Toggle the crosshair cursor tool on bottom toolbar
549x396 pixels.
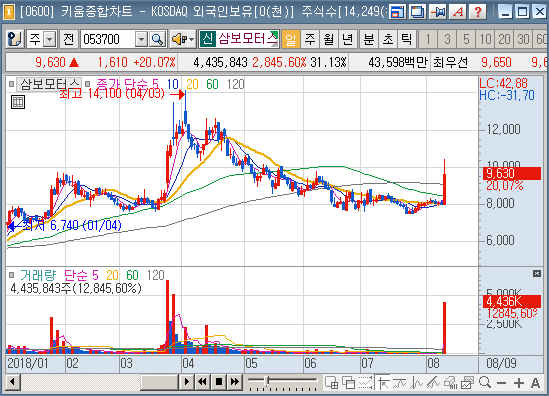pyautogui.click(x=383, y=383)
